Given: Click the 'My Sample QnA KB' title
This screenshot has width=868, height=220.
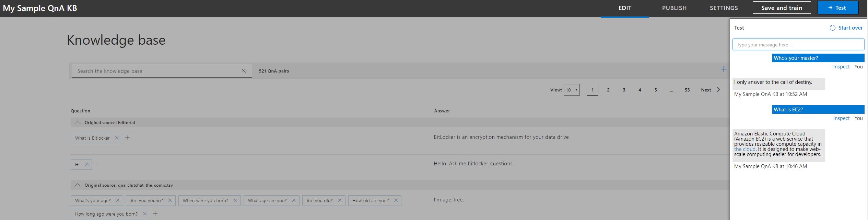Looking at the screenshot, I should [x=40, y=8].
